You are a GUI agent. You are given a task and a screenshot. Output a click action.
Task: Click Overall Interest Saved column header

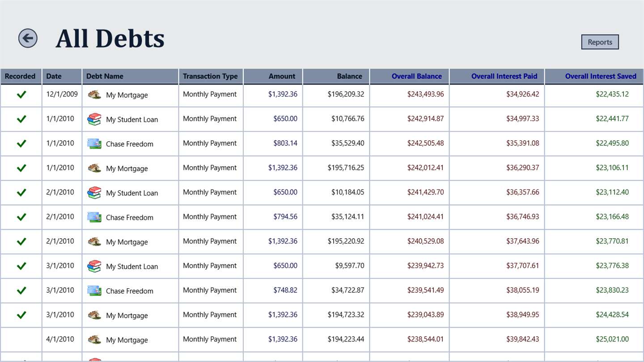pos(600,76)
